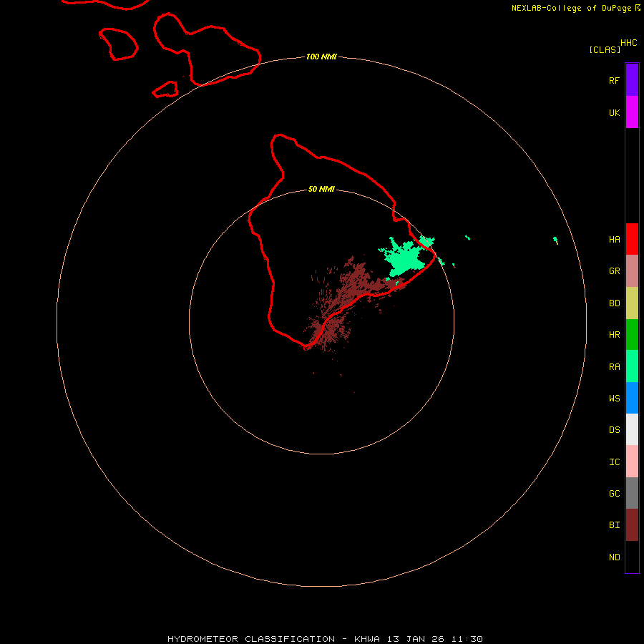Click the BD legend label
Viewport: 644px width, 644px height.
click(x=614, y=303)
